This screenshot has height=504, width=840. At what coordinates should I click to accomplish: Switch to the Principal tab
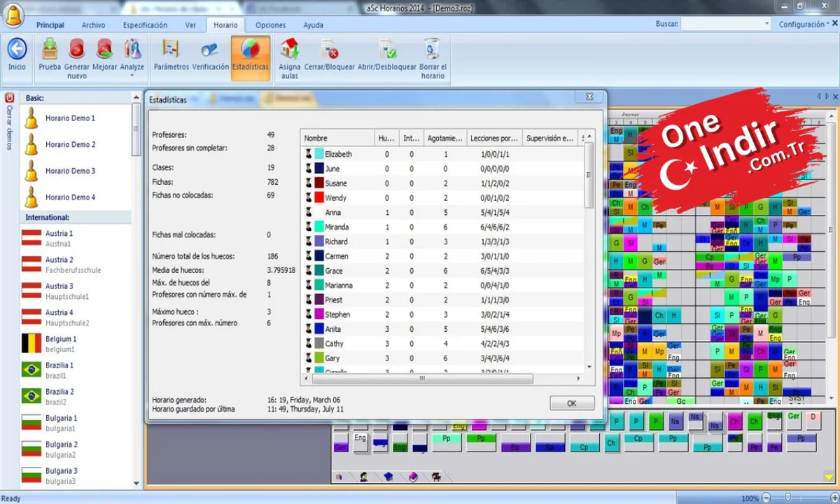pos(50,24)
